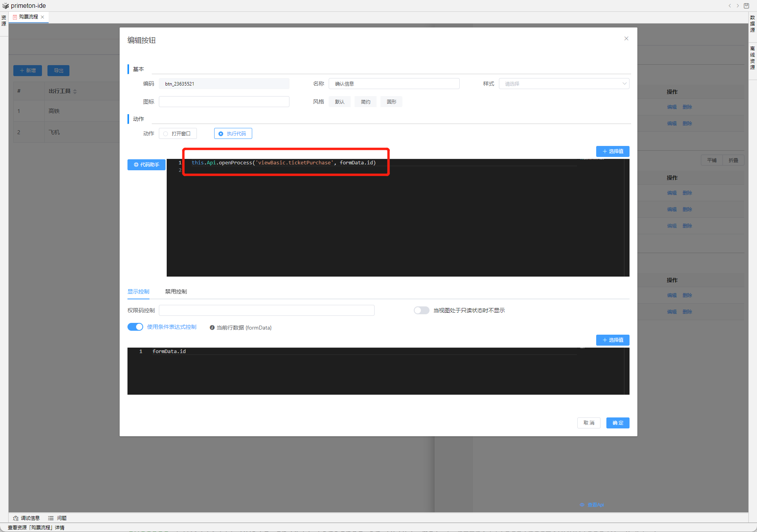
Task: Click the save icon at top right corner
Action: (x=746, y=5)
